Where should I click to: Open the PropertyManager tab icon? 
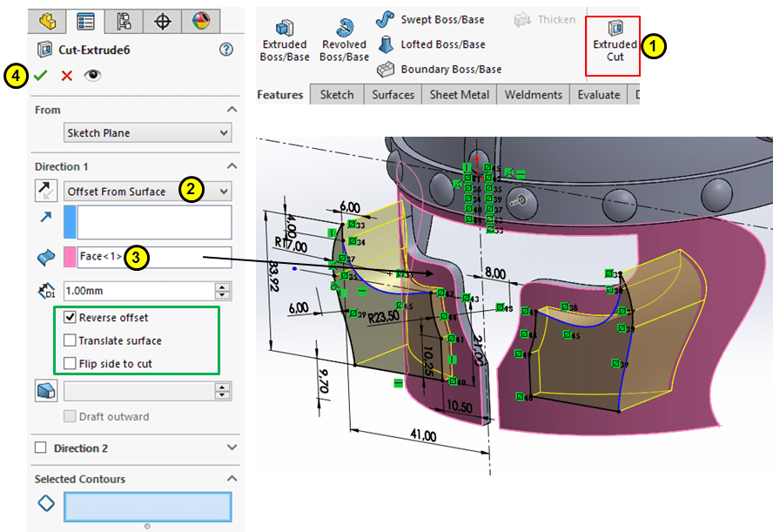85,21
